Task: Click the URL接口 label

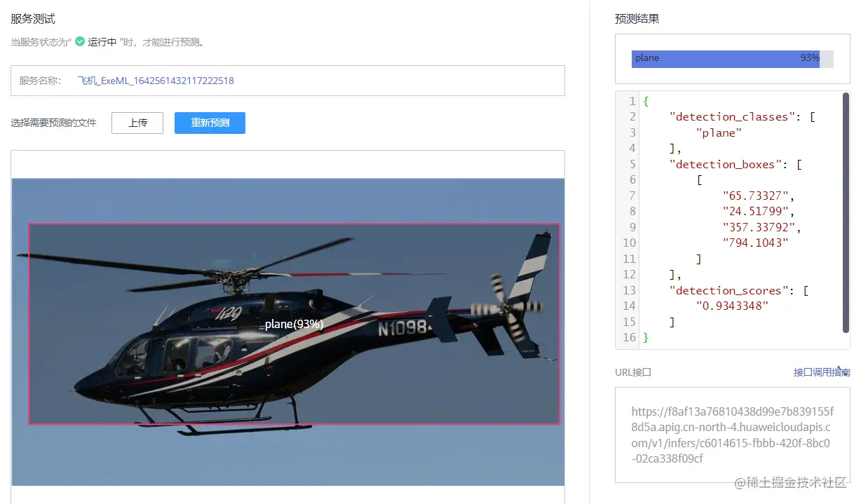Action: pyautogui.click(x=633, y=372)
